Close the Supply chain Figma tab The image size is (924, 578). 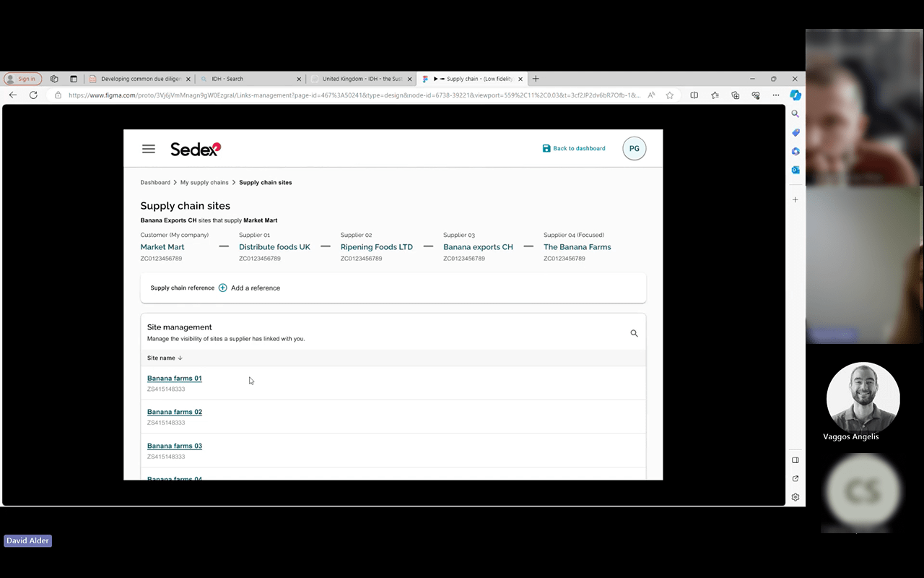[520, 79]
